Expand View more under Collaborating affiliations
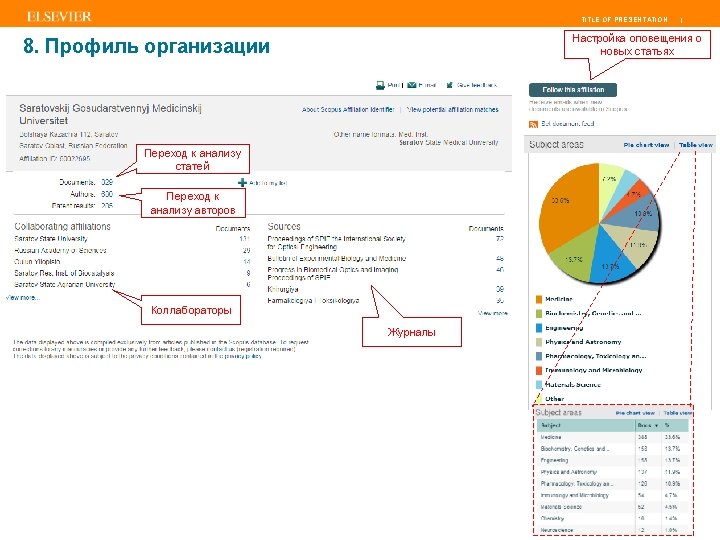Viewport: 720px width, 540px height. pos(23,298)
